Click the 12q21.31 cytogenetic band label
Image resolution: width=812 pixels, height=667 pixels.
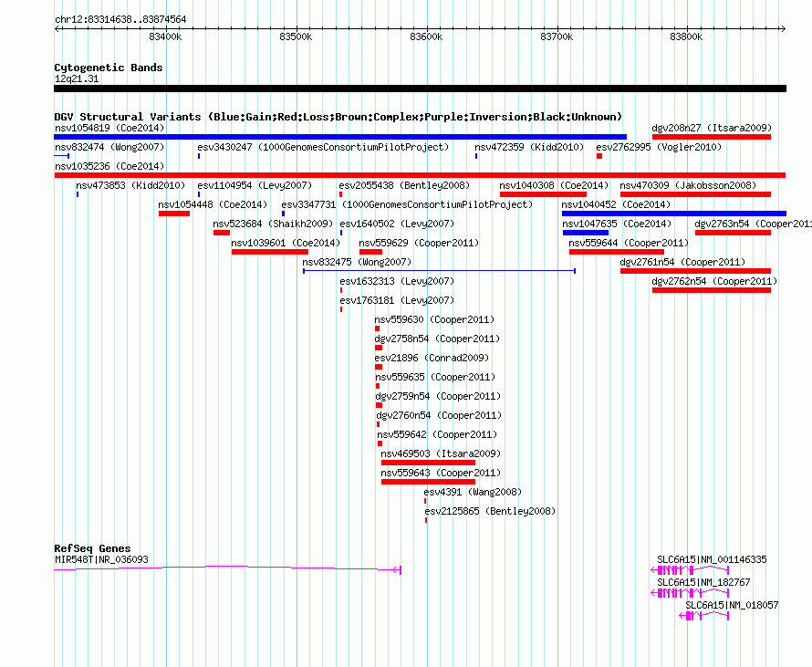77,78
